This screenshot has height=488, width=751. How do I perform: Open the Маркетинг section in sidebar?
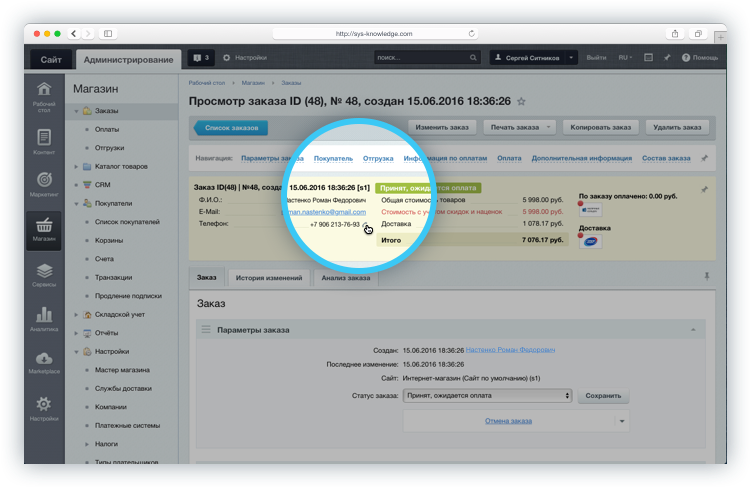pyautogui.click(x=44, y=186)
